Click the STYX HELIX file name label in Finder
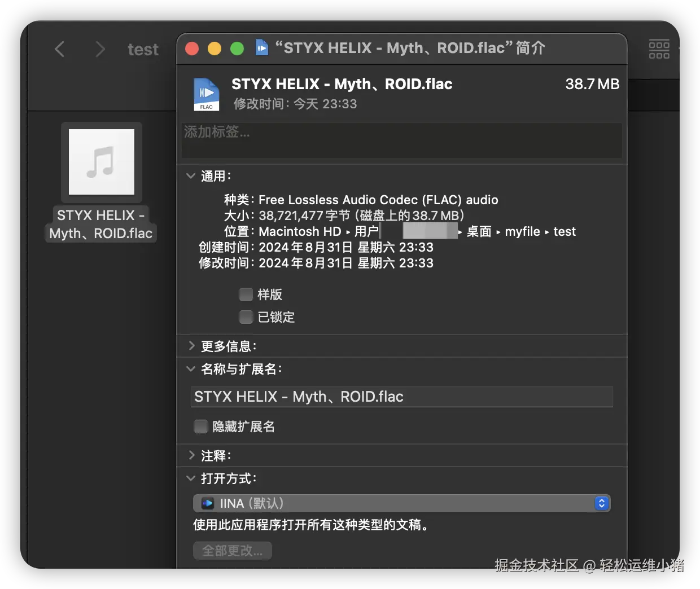Image resolution: width=700 pixels, height=589 pixels. click(100, 224)
